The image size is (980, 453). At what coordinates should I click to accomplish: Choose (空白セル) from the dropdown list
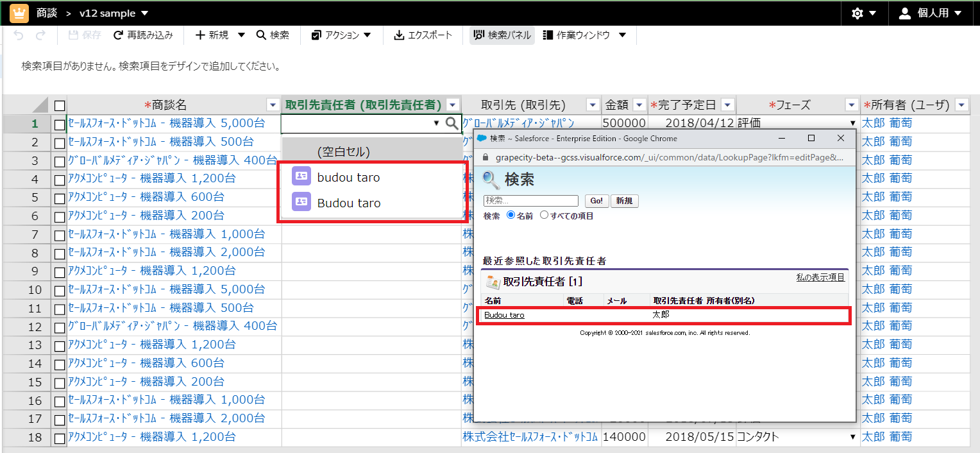[372, 151]
